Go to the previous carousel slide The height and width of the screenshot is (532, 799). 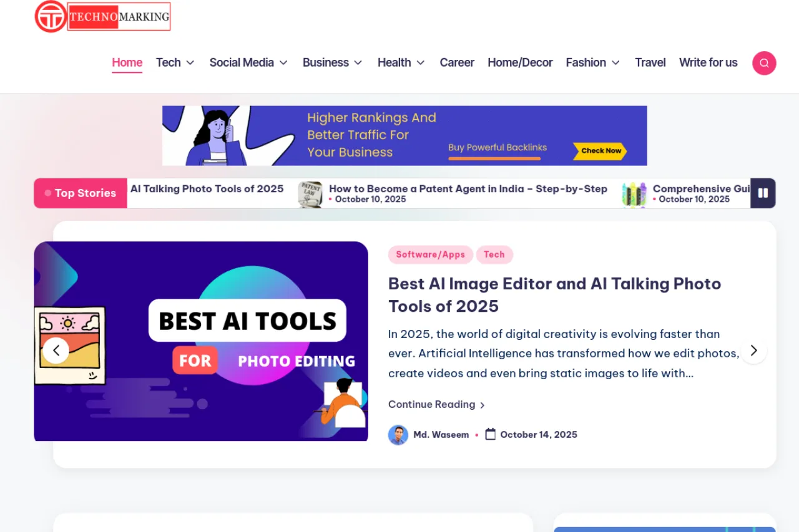click(x=56, y=351)
